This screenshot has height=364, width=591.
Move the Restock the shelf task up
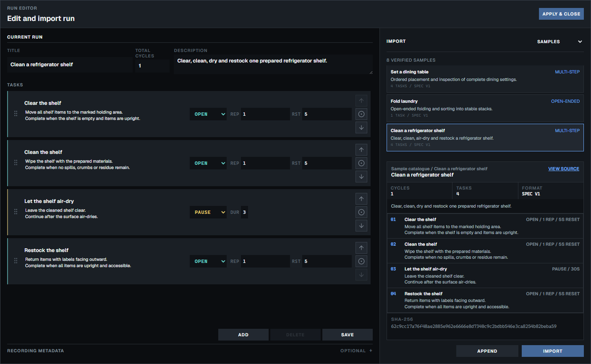361,248
